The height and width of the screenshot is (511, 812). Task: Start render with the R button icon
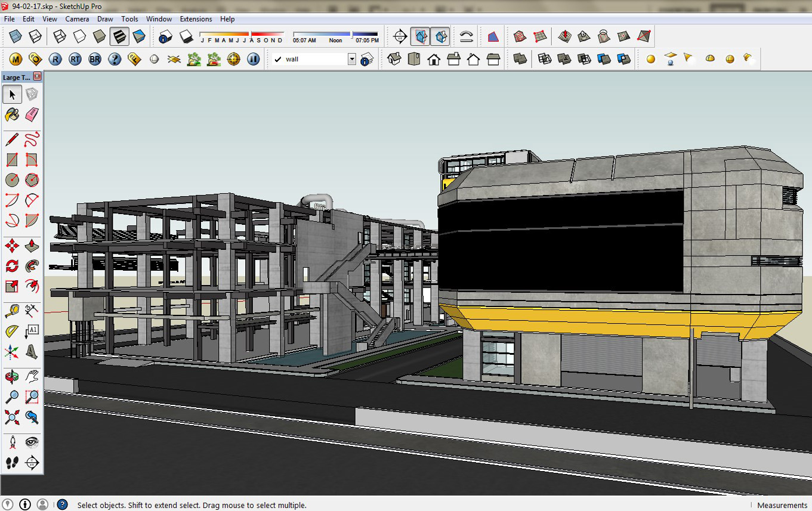click(55, 59)
